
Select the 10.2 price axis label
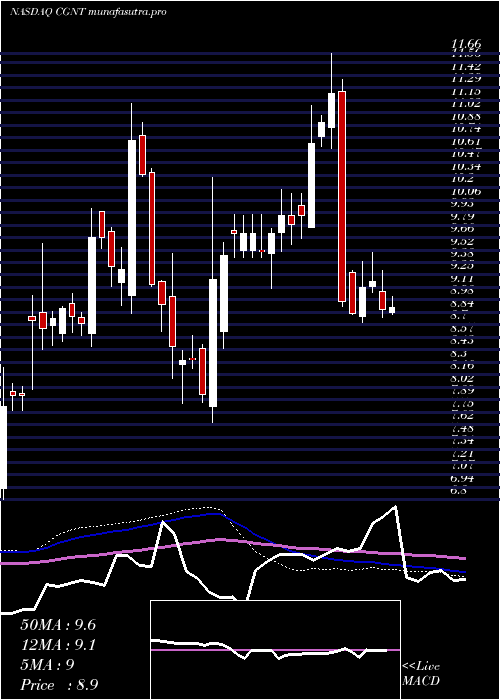pos(463,179)
